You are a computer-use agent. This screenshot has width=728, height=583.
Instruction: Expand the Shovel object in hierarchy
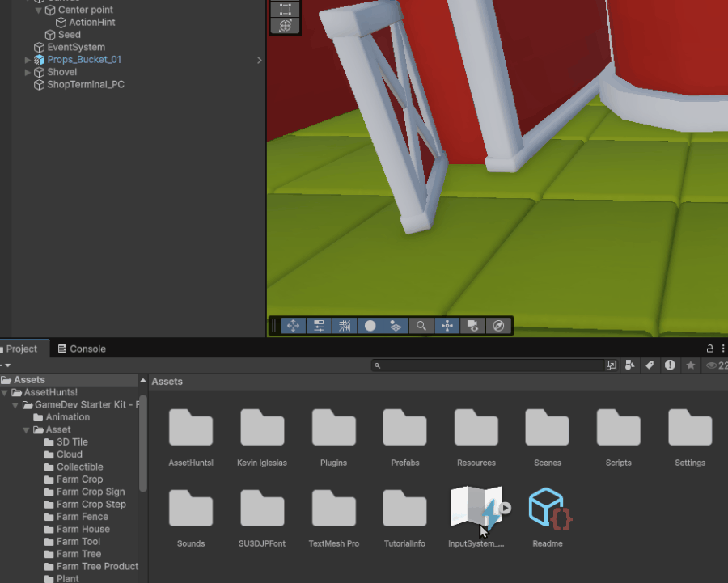[28, 72]
